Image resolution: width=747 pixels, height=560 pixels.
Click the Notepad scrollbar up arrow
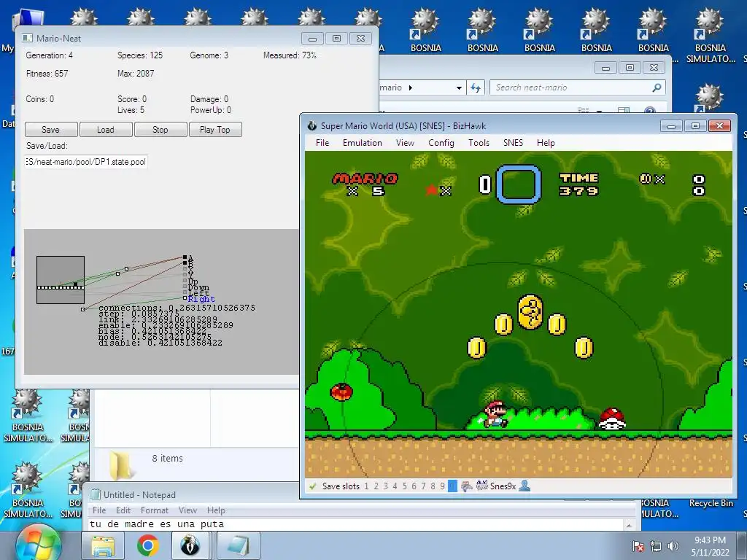point(630,525)
